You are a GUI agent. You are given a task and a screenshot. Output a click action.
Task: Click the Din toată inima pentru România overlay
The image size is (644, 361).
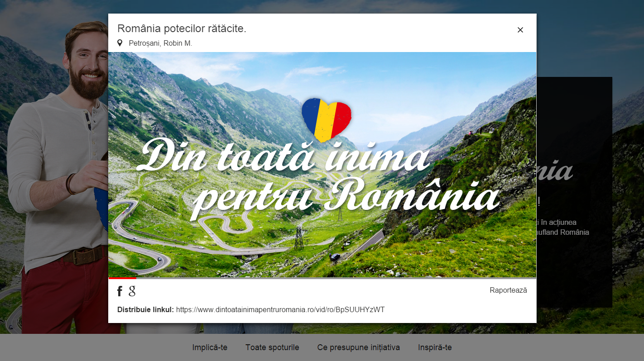(318, 178)
